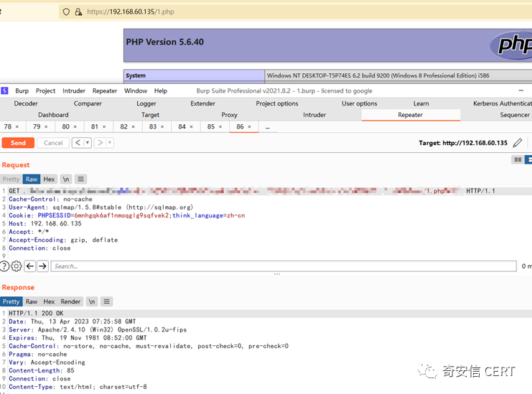
Task: Switch to the Extender tab
Action: 202,103
